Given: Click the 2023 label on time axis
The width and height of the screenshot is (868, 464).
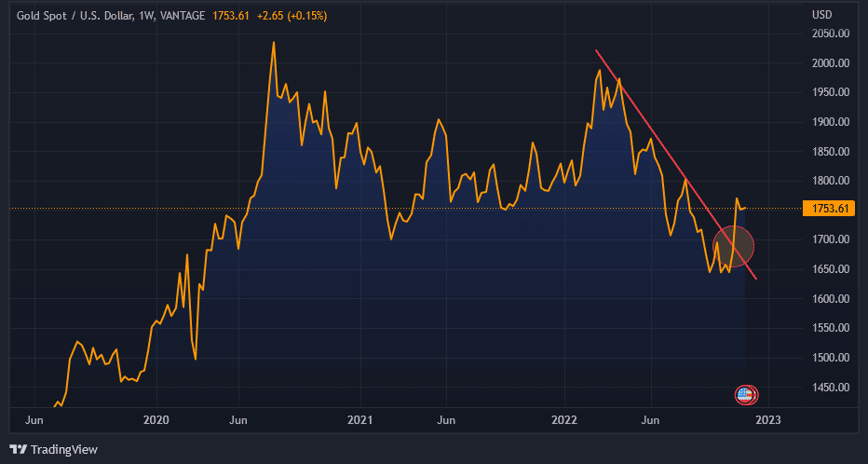Looking at the screenshot, I should 769,420.
